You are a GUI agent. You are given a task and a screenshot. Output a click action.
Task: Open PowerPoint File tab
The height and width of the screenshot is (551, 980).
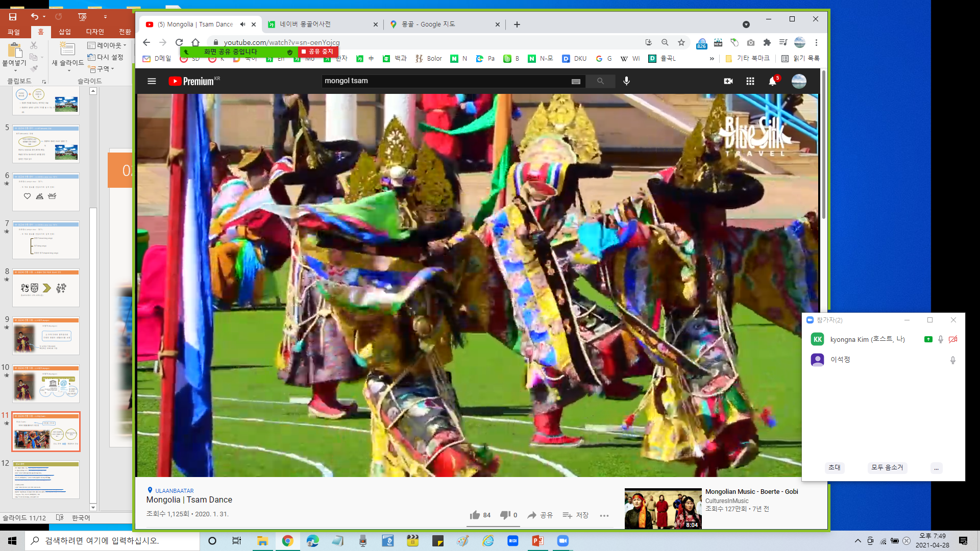(14, 32)
